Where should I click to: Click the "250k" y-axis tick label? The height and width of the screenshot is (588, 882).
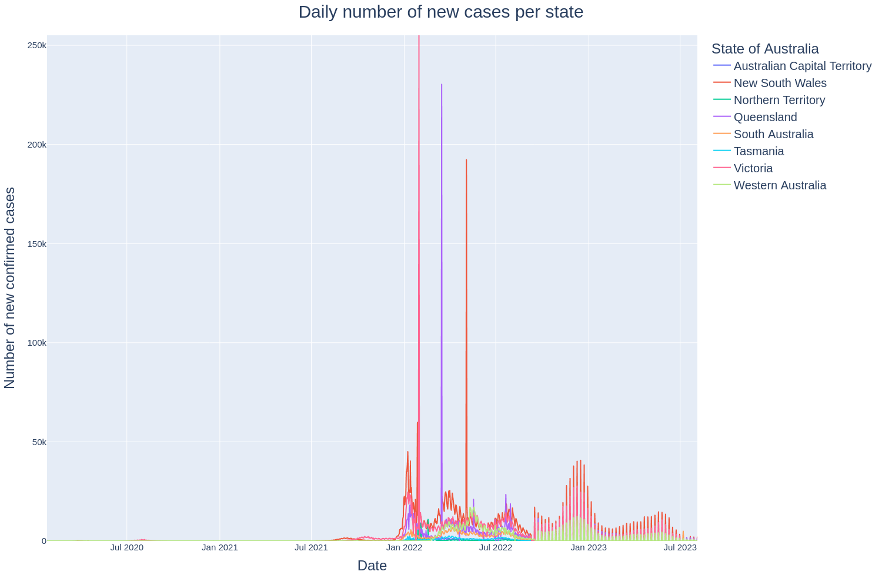(36, 46)
